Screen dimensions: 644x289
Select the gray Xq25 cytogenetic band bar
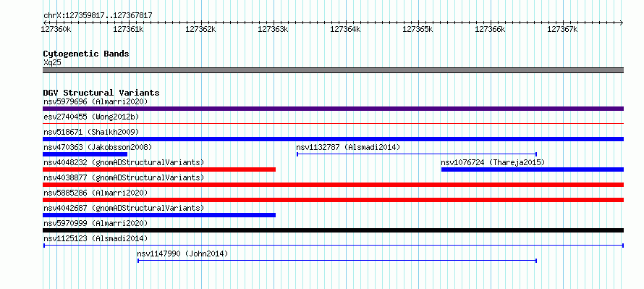pos(333,70)
